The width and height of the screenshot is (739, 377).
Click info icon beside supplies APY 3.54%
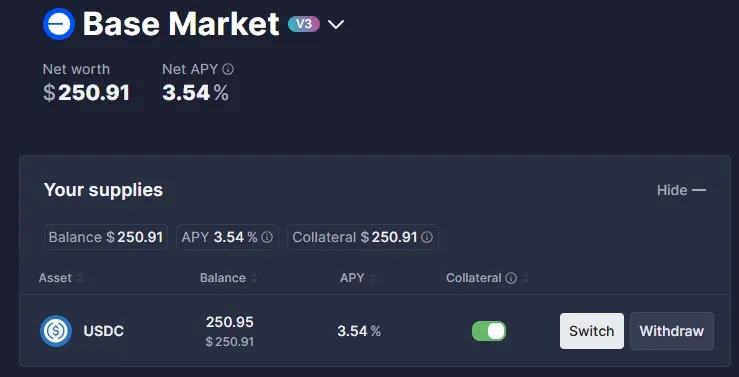(x=267, y=237)
